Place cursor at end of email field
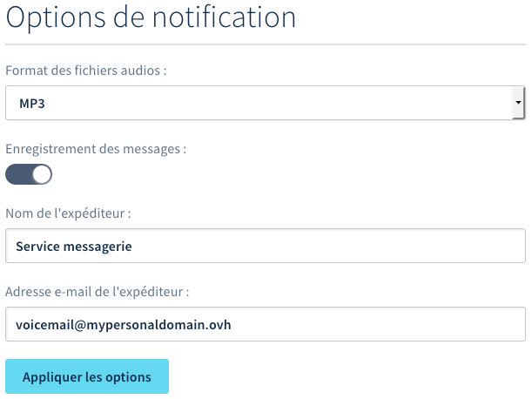 tap(392, 323)
